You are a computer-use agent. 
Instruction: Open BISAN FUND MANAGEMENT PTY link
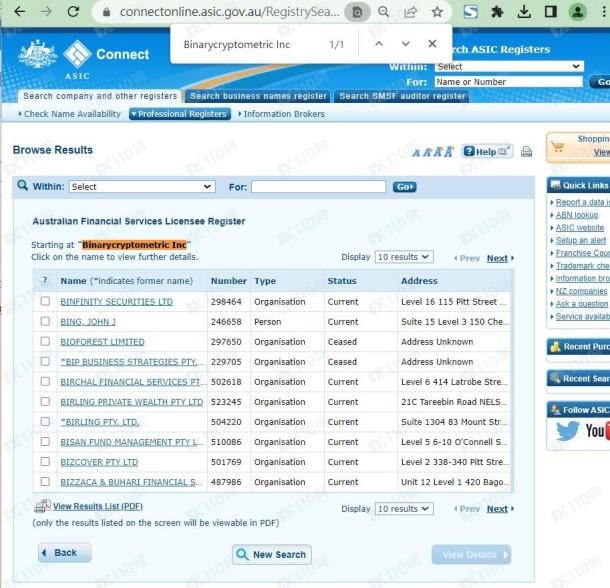[x=132, y=442]
